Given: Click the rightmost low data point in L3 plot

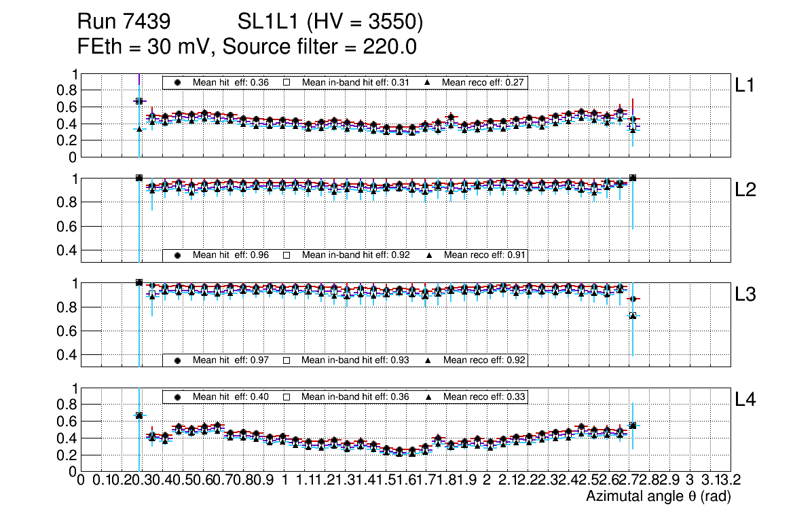Looking at the screenshot, I should (x=633, y=316).
